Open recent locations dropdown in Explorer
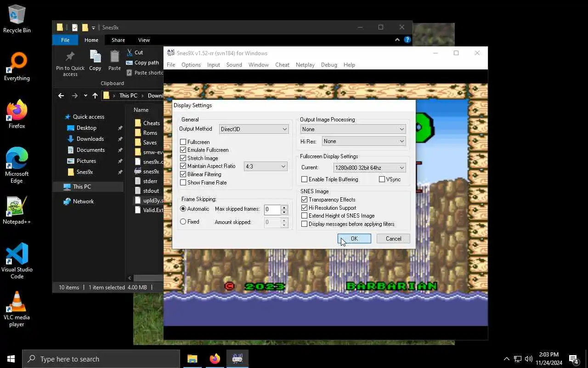The width and height of the screenshot is (588, 368). coord(85,96)
